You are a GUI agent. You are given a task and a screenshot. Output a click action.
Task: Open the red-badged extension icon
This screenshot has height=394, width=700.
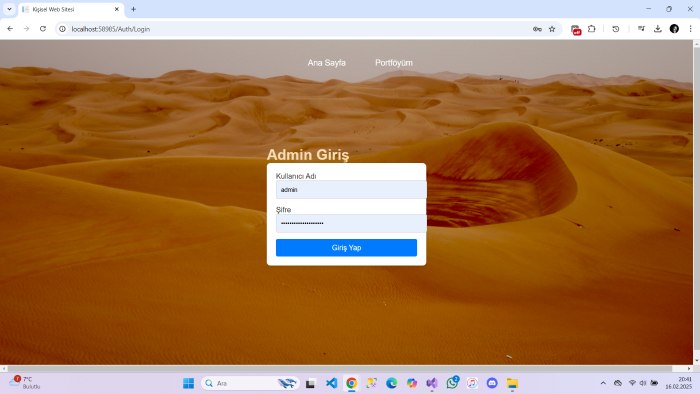(x=575, y=29)
